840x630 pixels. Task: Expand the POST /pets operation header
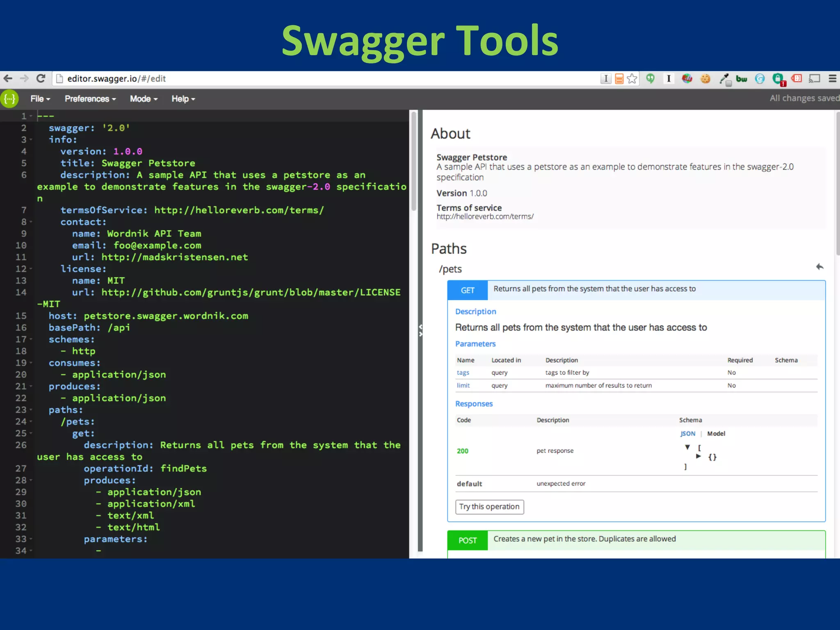point(636,541)
